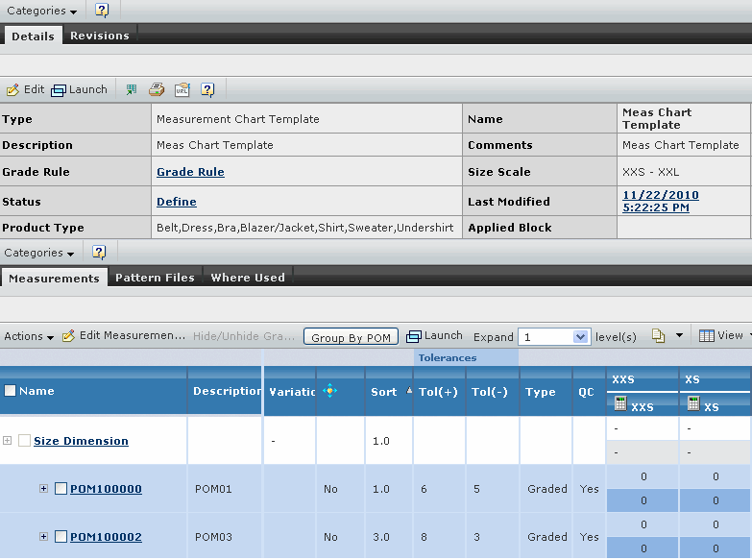Click Graded type cell in POM100000 row
Screen dimensions: 752x560
point(546,489)
